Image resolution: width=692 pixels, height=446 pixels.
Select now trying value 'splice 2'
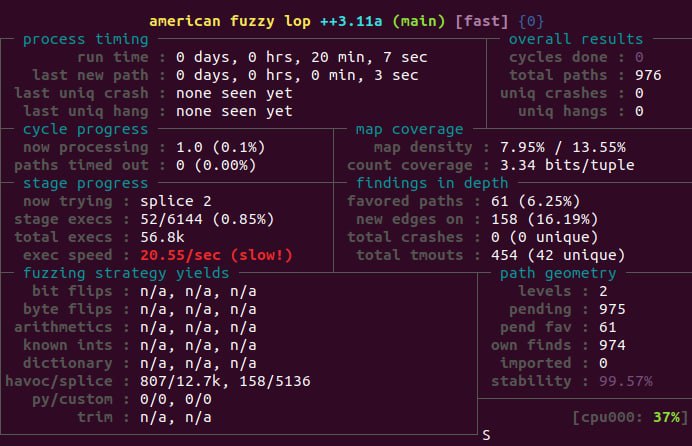click(176, 201)
